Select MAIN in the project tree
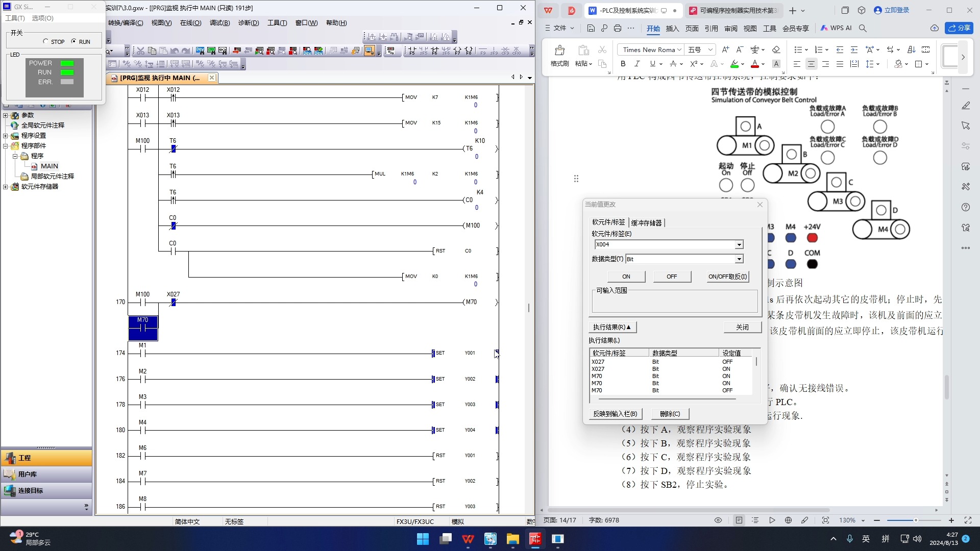This screenshot has width=980, height=551. (x=49, y=166)
